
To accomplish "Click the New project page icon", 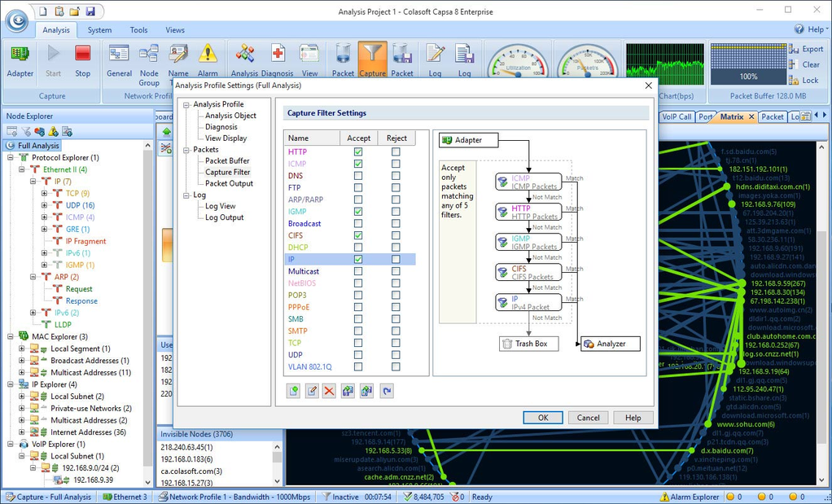I will click(x=43, y=11).
